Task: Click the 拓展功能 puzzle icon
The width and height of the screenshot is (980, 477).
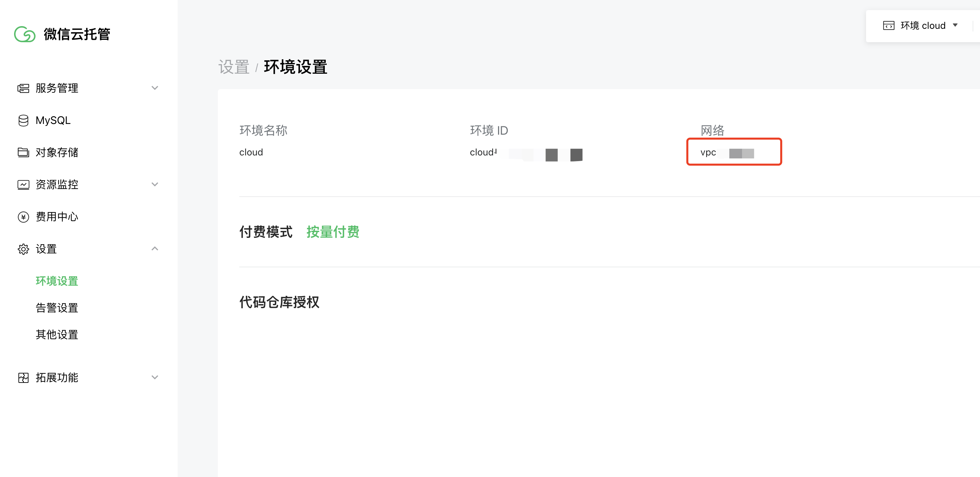Action: click(x=23, y=378)
